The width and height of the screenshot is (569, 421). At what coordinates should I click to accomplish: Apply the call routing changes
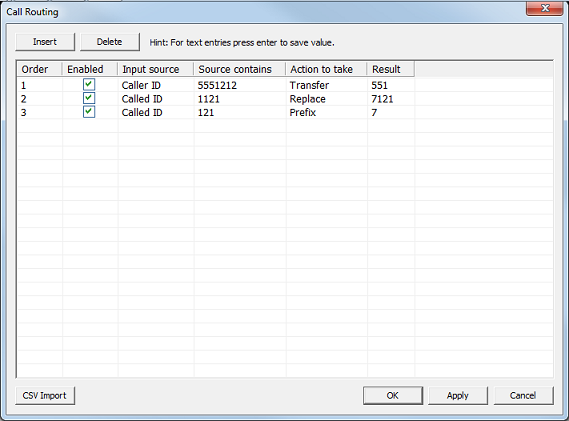coord(458,396)
